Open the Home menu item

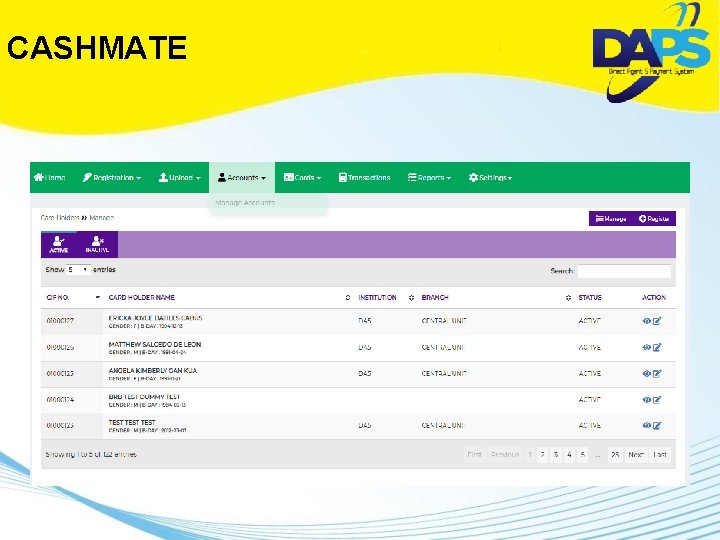[50, 178]
